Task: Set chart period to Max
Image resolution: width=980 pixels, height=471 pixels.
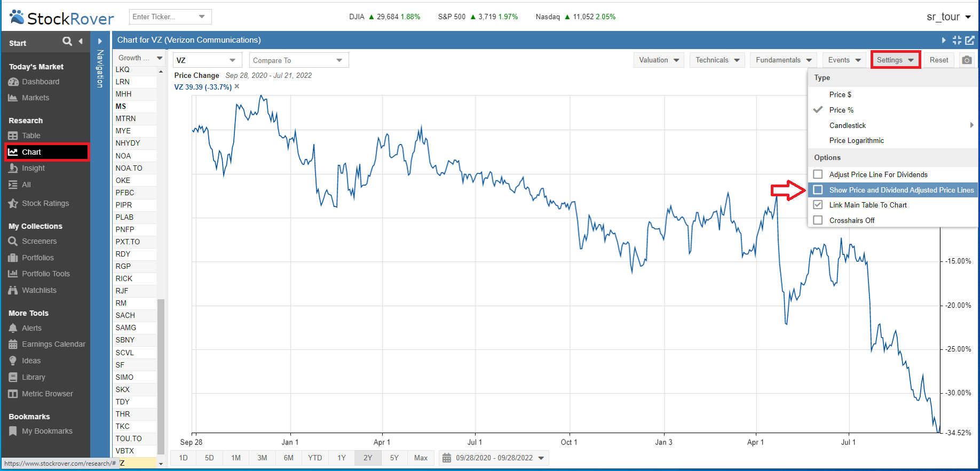Action: click(x=421, y=458)
